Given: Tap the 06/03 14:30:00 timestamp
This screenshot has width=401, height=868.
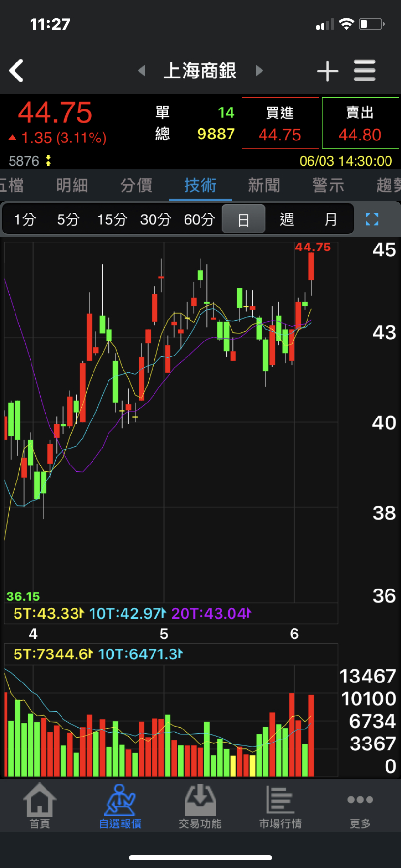Looking at the screenshot, I should point(346,161).
